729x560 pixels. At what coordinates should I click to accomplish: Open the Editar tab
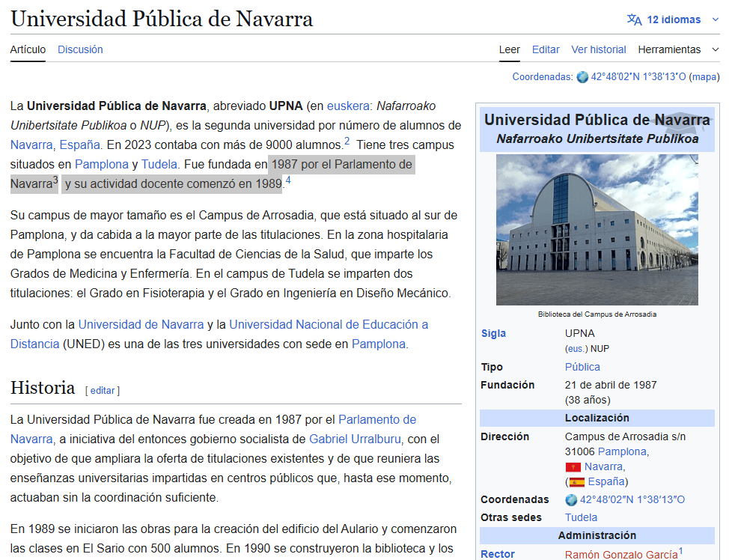click(546, 49)
